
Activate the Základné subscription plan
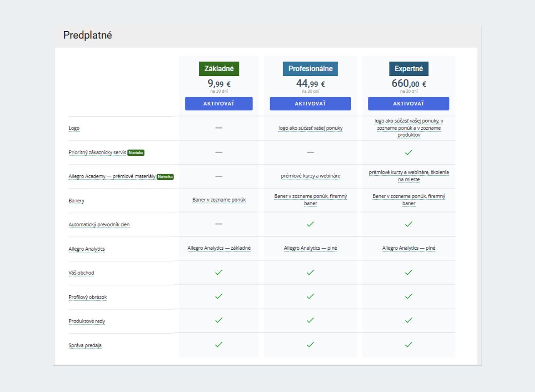[218, 103]
